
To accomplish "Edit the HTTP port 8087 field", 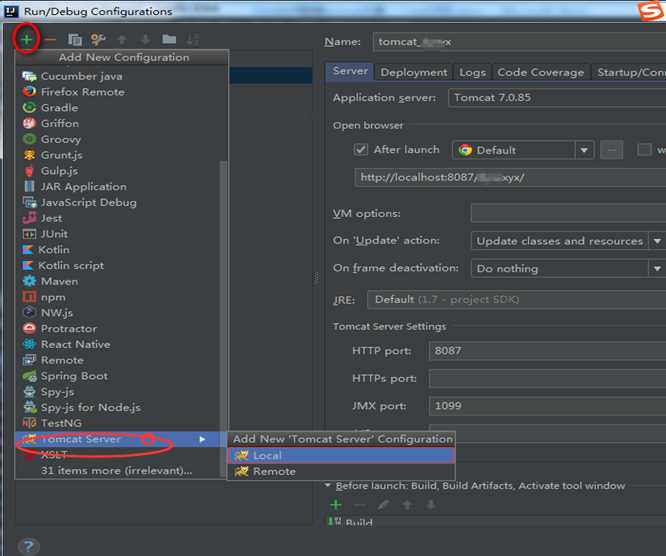I will click(x=547, y=351).
